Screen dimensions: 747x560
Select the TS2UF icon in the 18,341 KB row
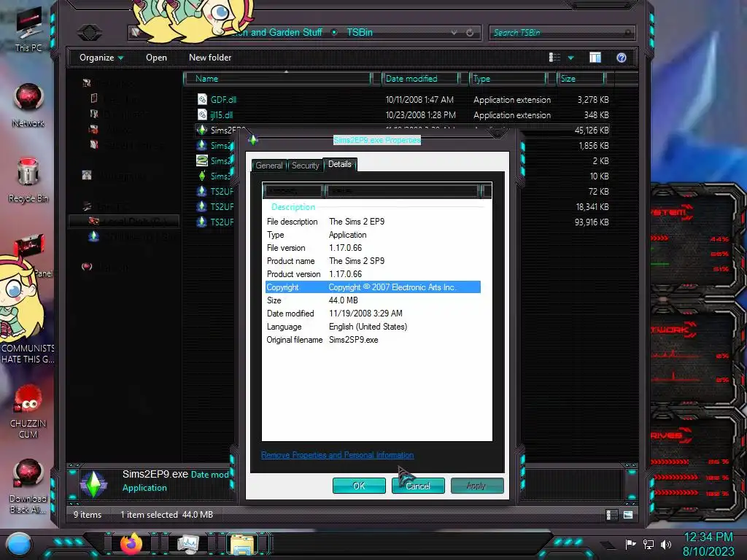tap(202, 206)
